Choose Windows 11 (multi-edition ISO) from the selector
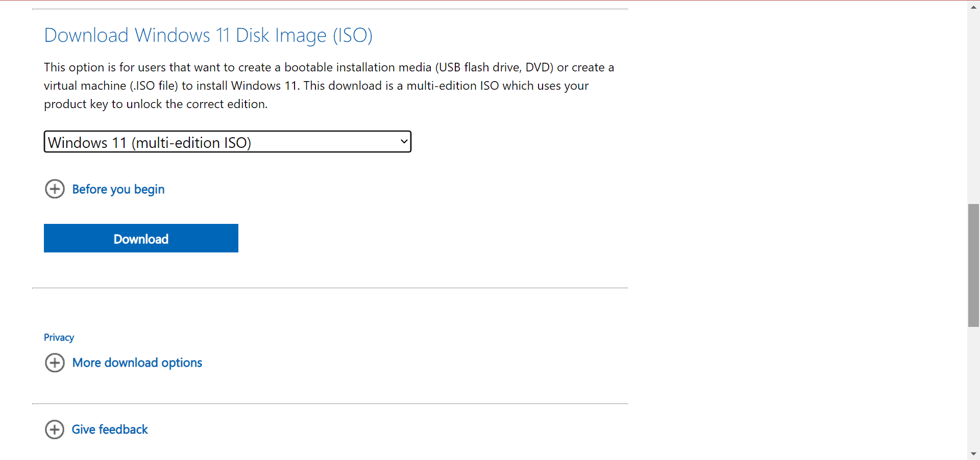The height and width of the screenshot is (460, 980). [x=227, y=141]
